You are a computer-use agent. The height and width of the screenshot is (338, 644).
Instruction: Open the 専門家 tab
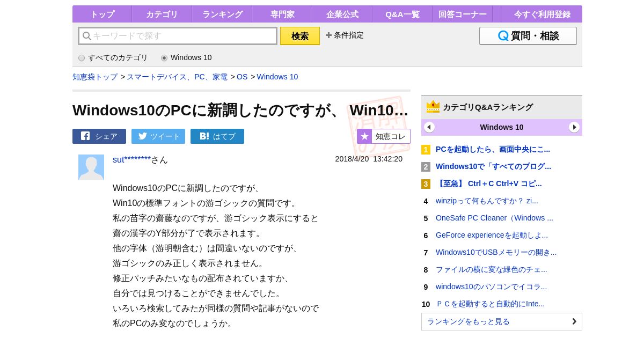coord(282,14)
